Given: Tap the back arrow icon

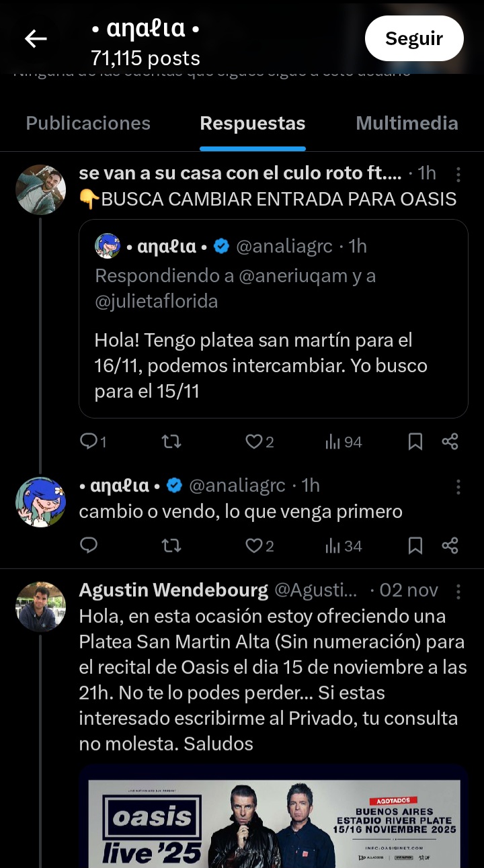Looking at the screenshot, I should coord(36,39).
